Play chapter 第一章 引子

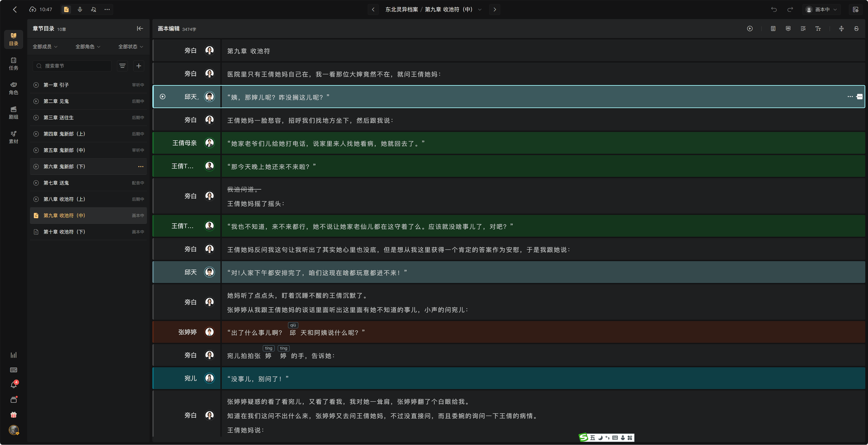click(36, 85)
